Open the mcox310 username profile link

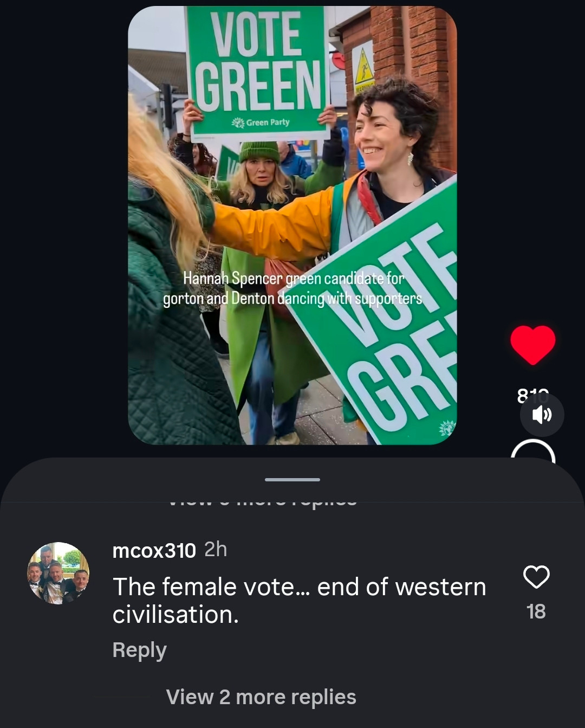[x=154, y=550]
